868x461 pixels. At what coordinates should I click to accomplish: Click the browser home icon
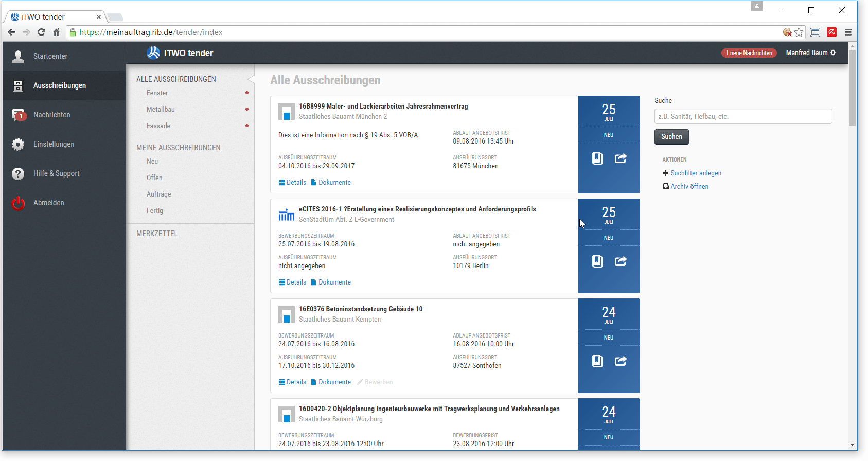click(x=57, y=32)
